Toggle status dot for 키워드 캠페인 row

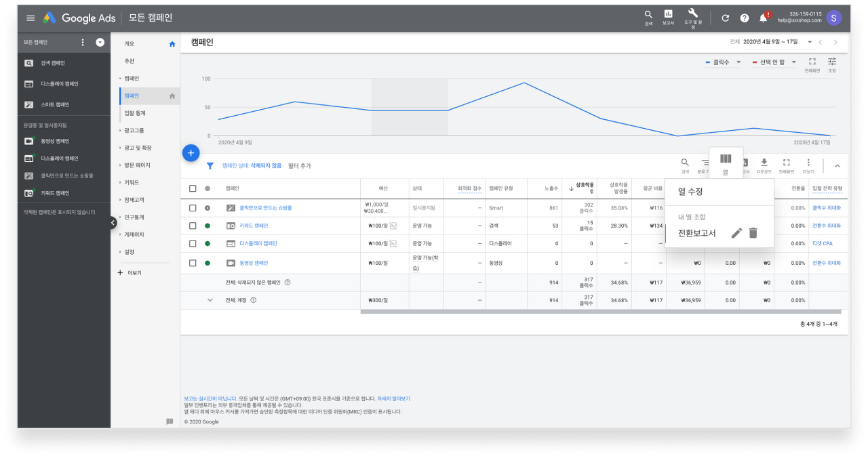(208, 226)
